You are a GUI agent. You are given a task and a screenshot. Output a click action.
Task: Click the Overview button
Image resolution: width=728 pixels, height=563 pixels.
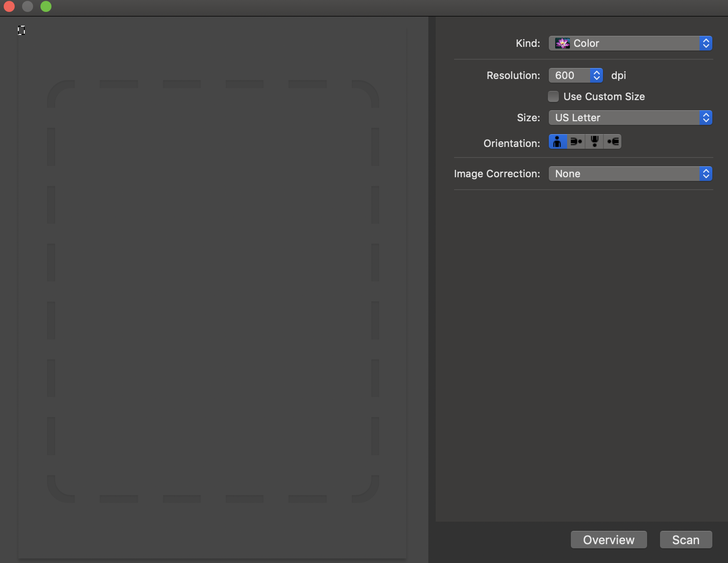609,540
